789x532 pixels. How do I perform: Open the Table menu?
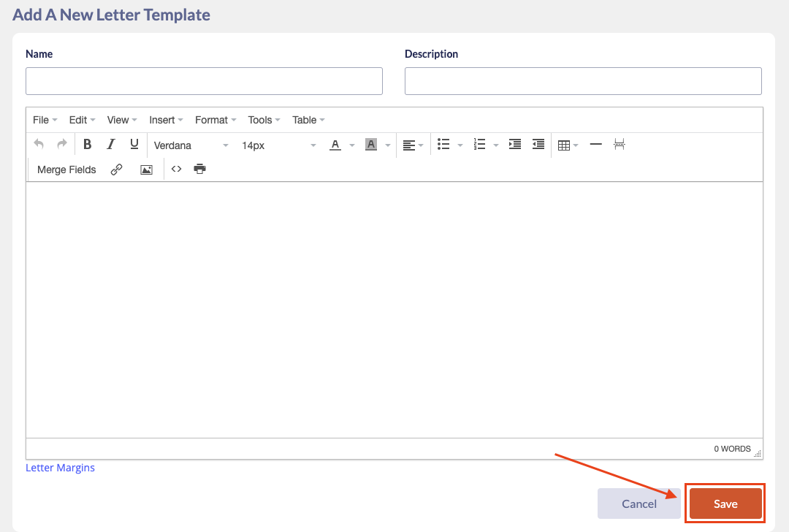[x=308, y=120]
